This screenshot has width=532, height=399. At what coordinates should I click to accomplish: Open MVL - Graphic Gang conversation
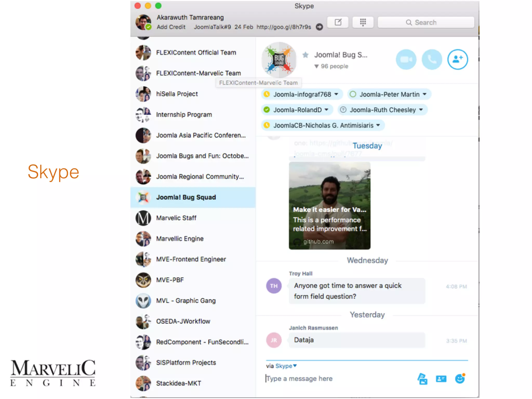point(193,301)
